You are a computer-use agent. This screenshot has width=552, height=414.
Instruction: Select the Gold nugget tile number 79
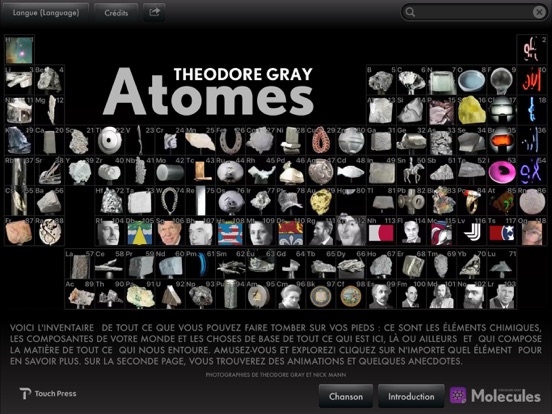click(321, 201)
